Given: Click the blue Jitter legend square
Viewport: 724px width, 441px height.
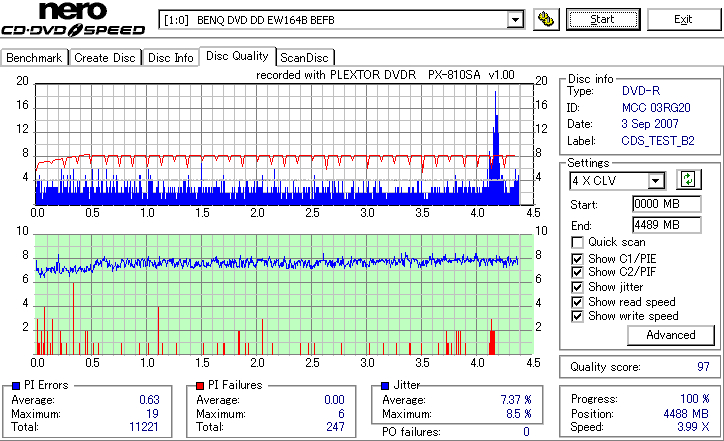Looking at the screenshot, I should pos(385,386).
